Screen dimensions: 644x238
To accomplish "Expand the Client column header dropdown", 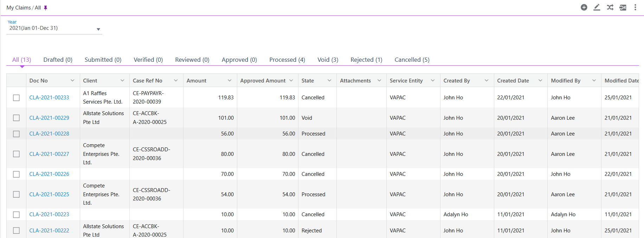I will [x=122, y=81].
